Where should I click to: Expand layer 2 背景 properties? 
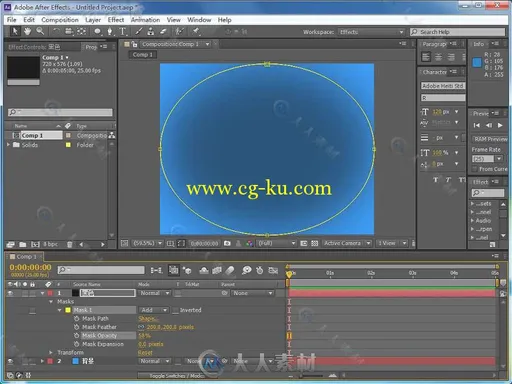[x=42, y=361]
